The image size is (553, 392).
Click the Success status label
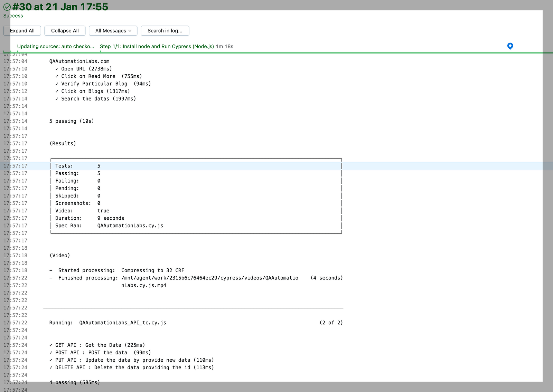[x=13, y=16]
